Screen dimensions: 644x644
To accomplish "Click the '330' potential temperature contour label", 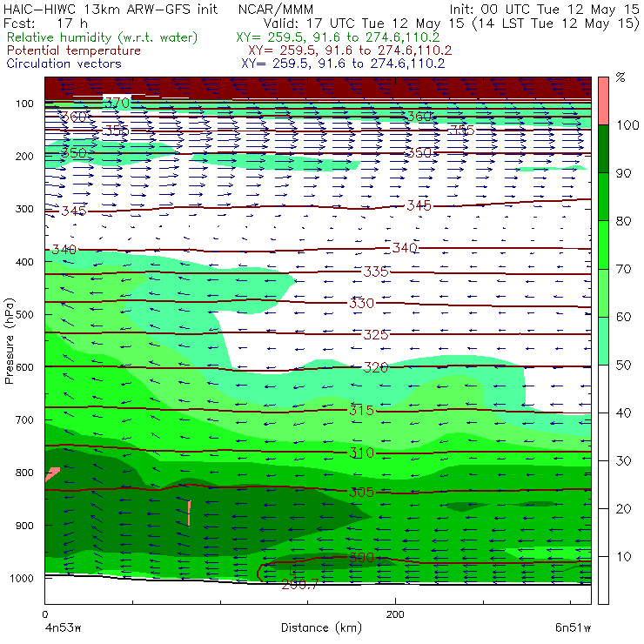I will coord(362,303).
